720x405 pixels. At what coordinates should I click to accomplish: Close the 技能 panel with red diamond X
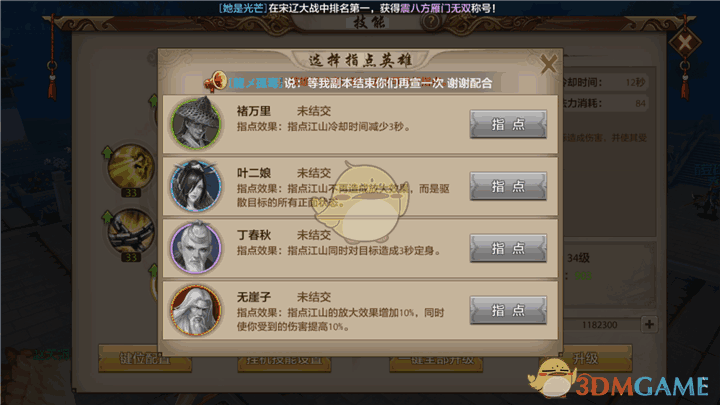[685, 43]
